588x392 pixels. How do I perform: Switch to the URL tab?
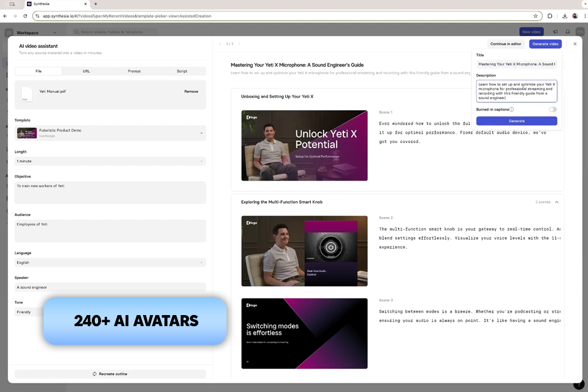tap(86, 71)
